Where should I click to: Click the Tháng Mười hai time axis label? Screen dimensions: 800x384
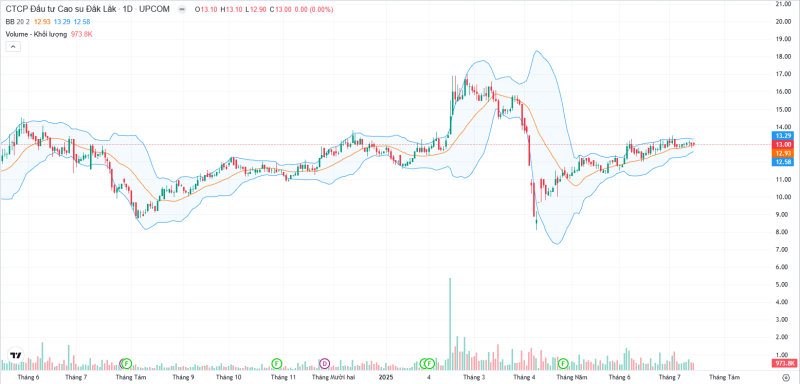(333, 377)
